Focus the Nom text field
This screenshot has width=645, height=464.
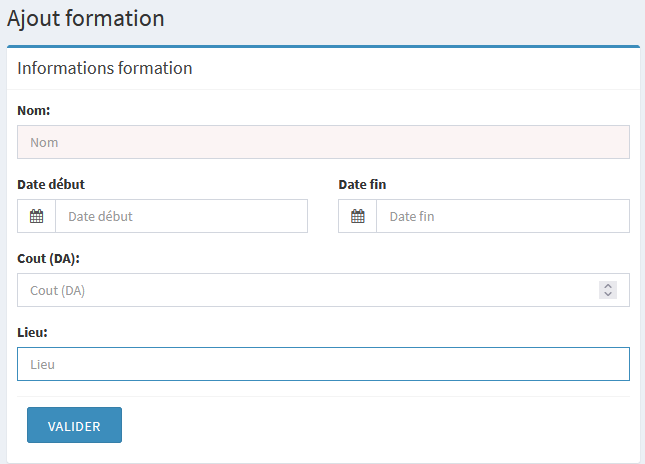323,142
